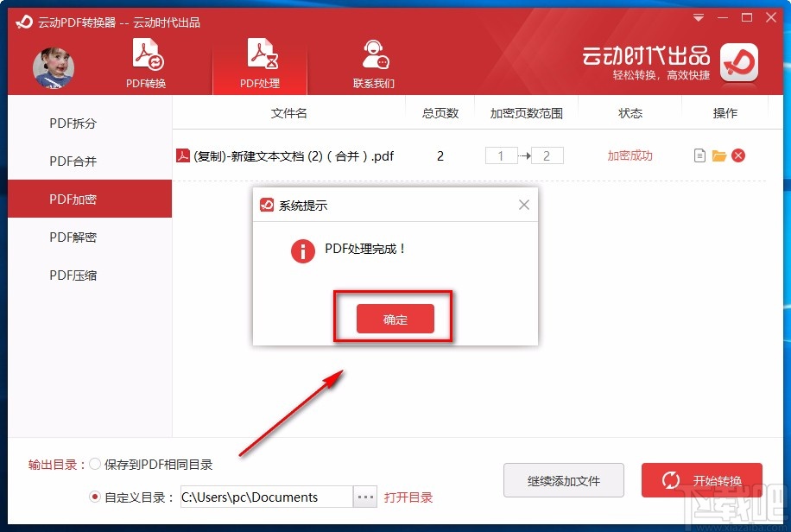791x532 pixels.
Task: Click the user avatar photo thumbnail
Action: pyautogui.click(x=54, y=67)
